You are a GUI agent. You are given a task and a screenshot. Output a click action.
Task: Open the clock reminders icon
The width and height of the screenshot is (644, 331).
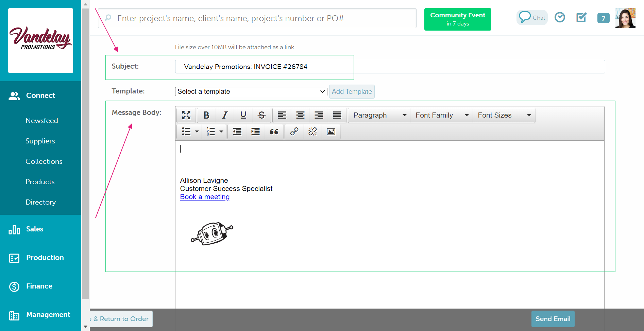pyautogui.click(x=560, y=17)
